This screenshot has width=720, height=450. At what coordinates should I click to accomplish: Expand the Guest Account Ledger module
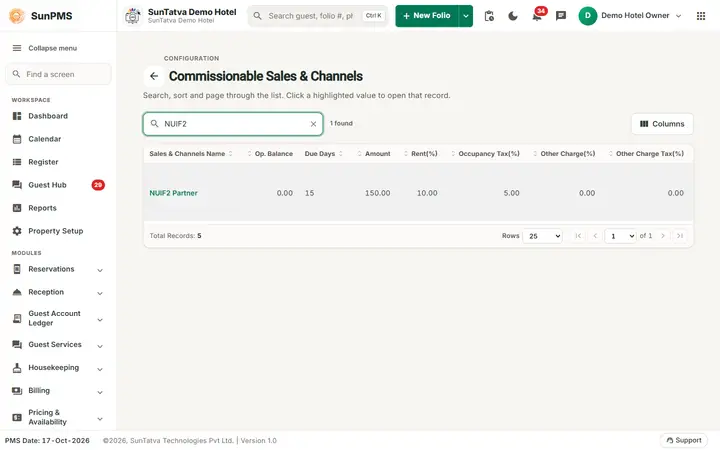[x=58, y=319]
